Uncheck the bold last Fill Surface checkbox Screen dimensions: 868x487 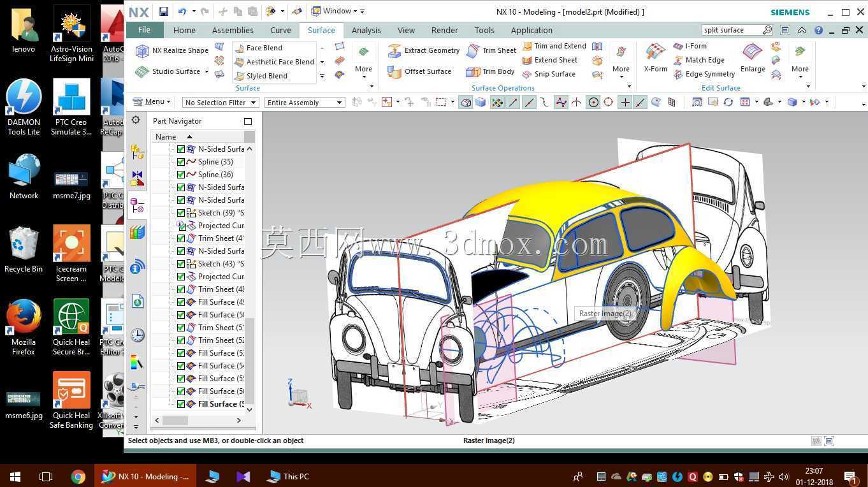pyautogui.click(x=181, y=404)
